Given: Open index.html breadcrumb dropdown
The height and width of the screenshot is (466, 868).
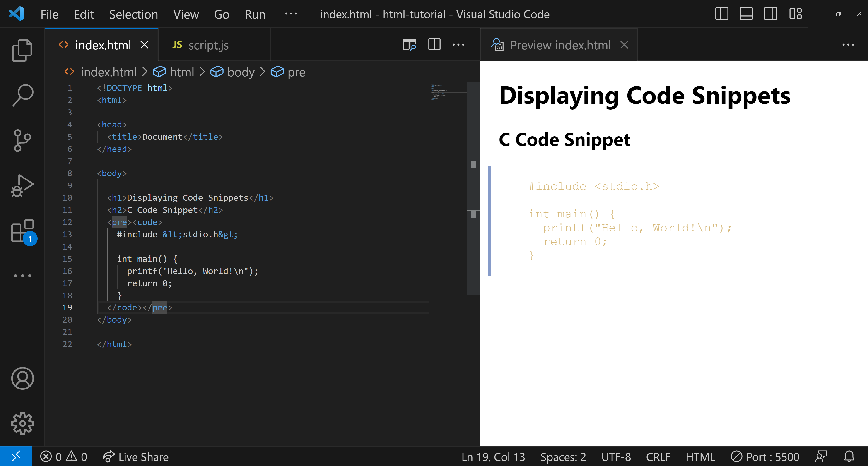Looking at the screenshot, I should (x=100, y=72).
